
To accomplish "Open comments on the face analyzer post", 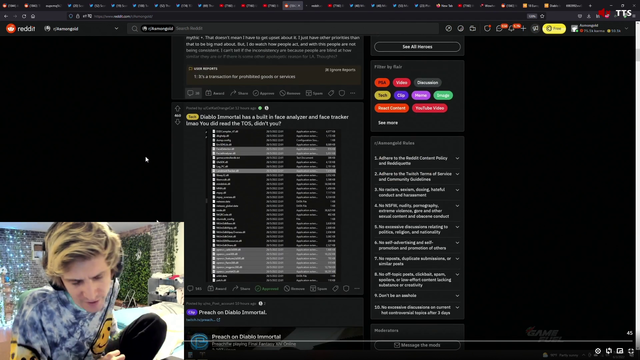I will (195, 289).
